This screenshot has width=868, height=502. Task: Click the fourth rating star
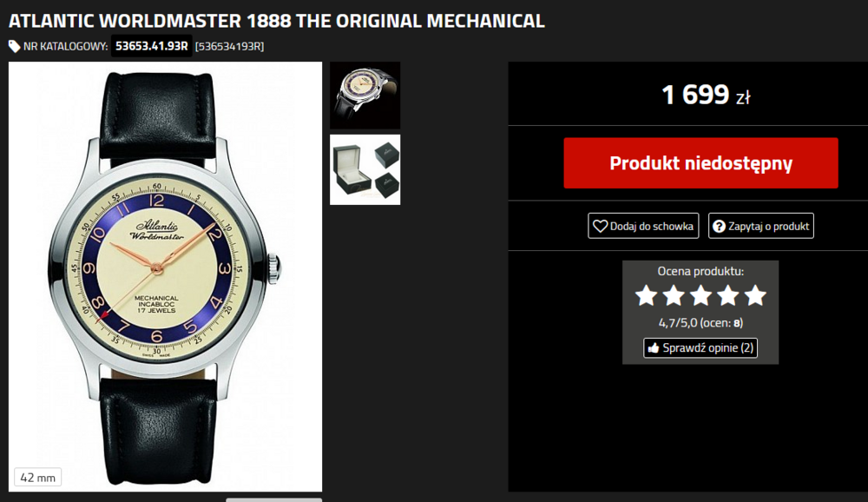point(728,295)
